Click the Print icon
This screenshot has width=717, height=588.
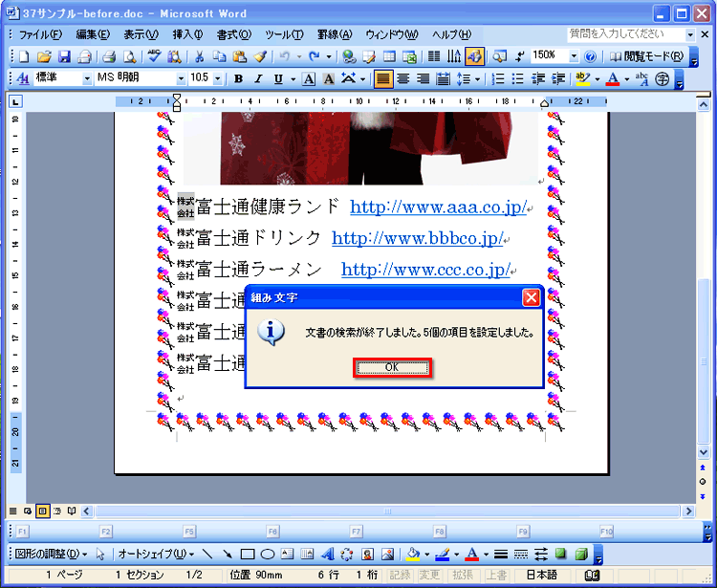[x=109, y=56]
